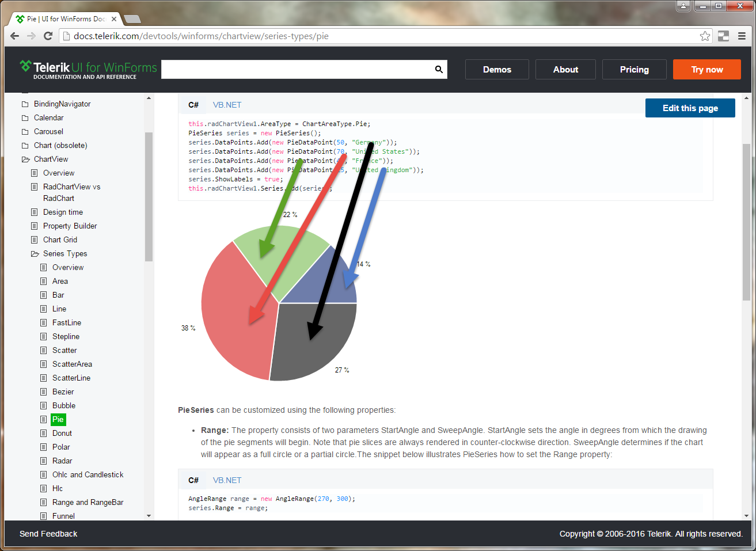Open a new browser tab
Screen dimensions: 756x551
[x=132, y=19]
